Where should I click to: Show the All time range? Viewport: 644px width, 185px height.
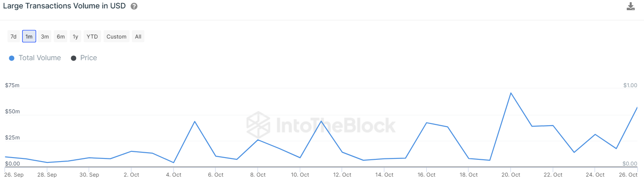tap(138, 37)
